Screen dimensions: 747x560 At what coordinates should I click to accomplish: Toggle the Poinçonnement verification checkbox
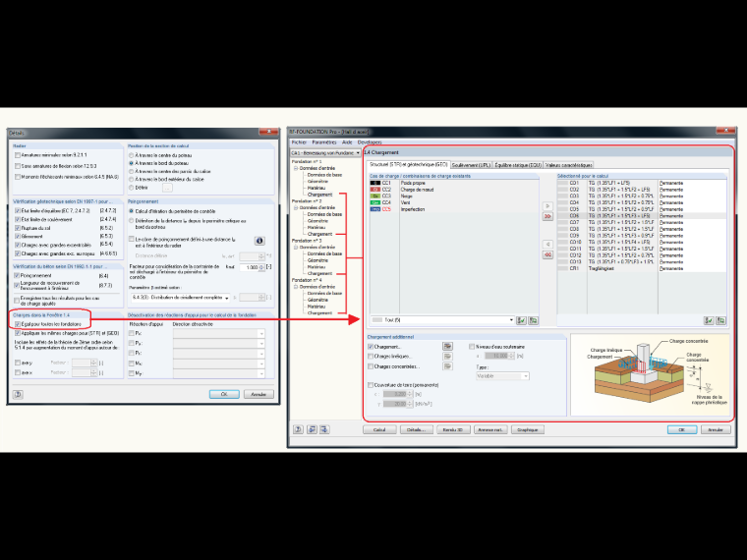17,276
